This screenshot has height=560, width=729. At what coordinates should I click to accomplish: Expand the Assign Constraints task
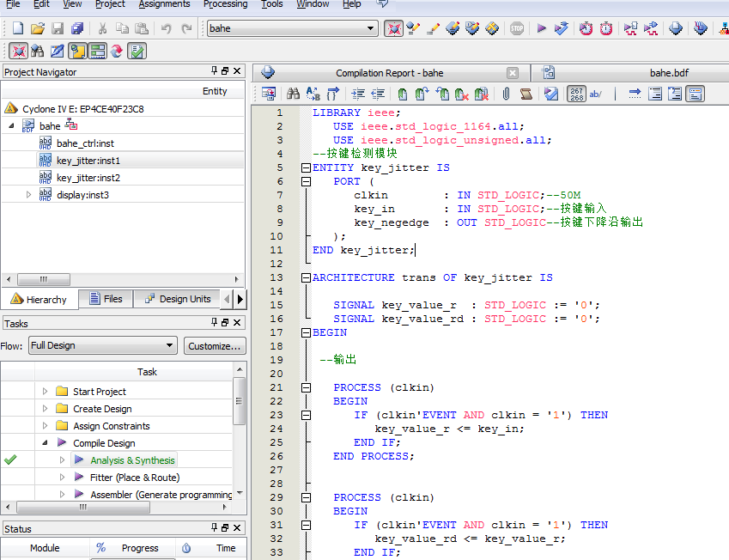point(46,426)
